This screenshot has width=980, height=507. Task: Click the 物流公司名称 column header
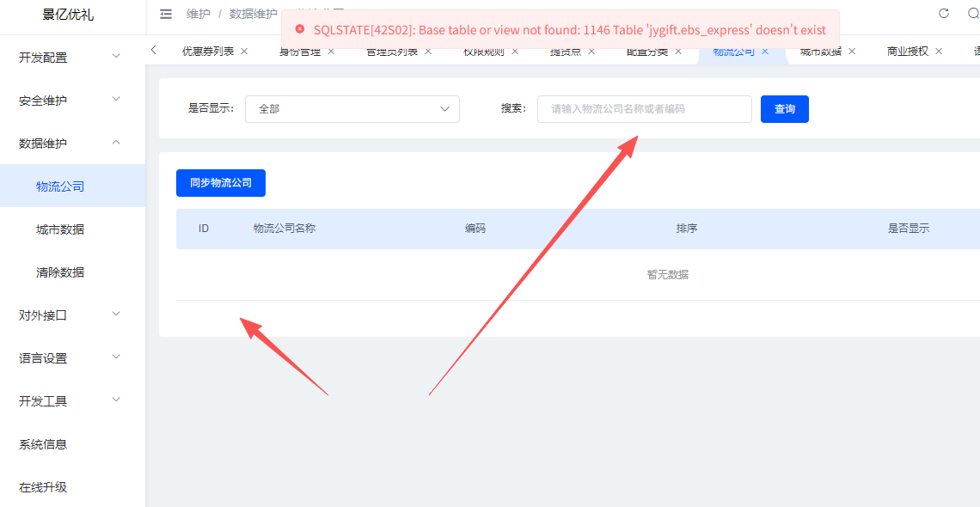click(x=285, y=229)
